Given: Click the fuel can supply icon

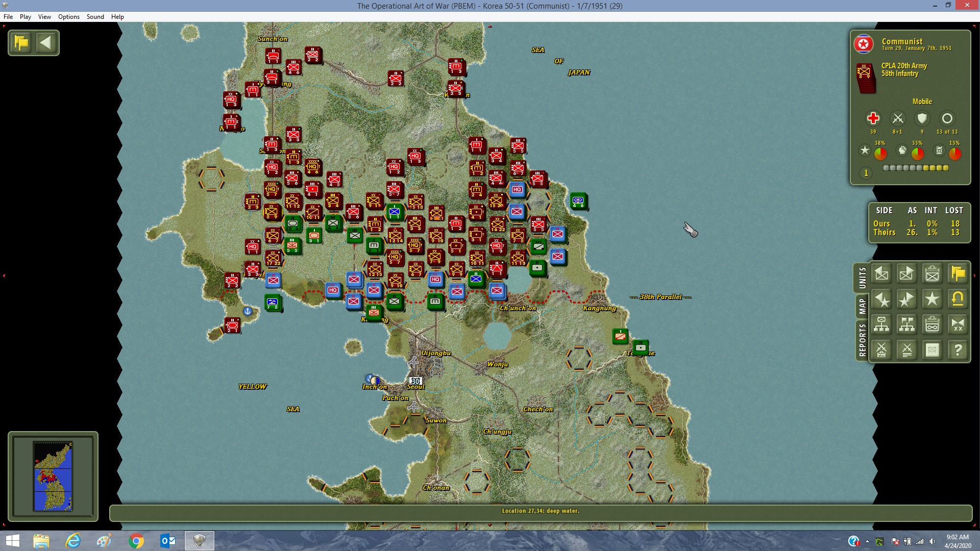Looking at the screenshot, I should (x=939, y=151).
